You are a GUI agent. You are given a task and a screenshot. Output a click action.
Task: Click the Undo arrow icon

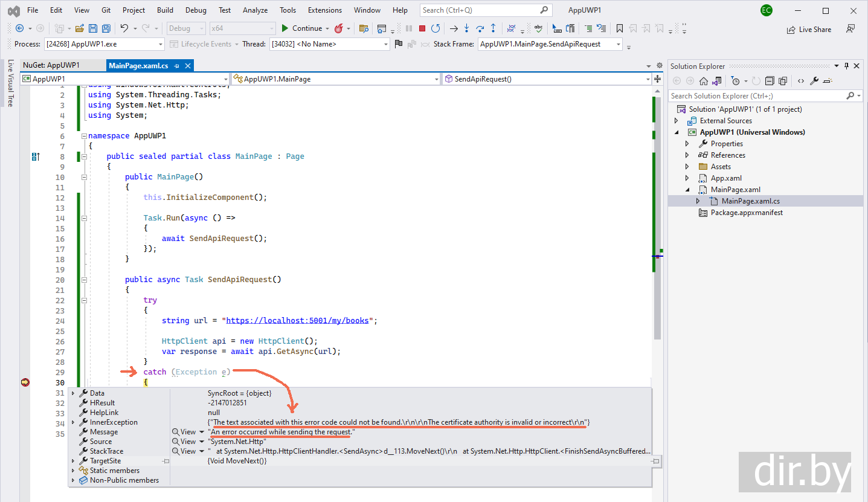pyautogui.click(x=124, y=28)
